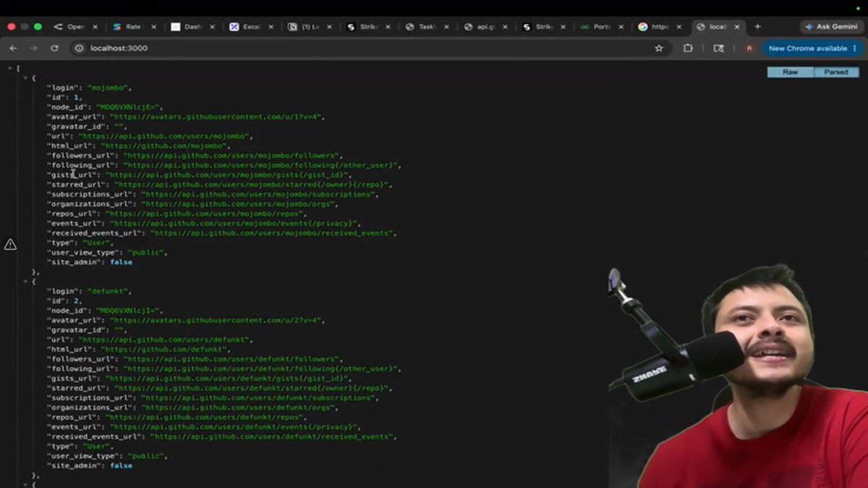This screenshot has height=488, width=868.
Task: Click mojombo repos_url value
Action: (x=206, y=214)
